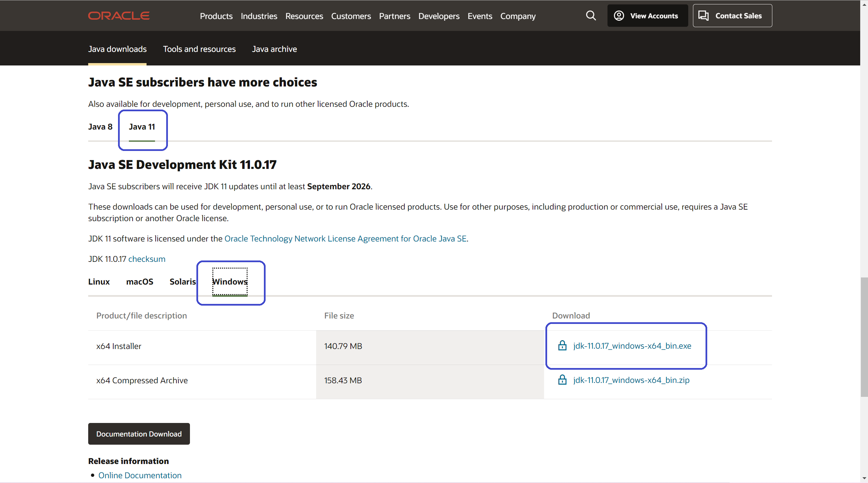Click the scrollbar down arrow
This screenshot has height=483, width=868.
tap(864, 478)
